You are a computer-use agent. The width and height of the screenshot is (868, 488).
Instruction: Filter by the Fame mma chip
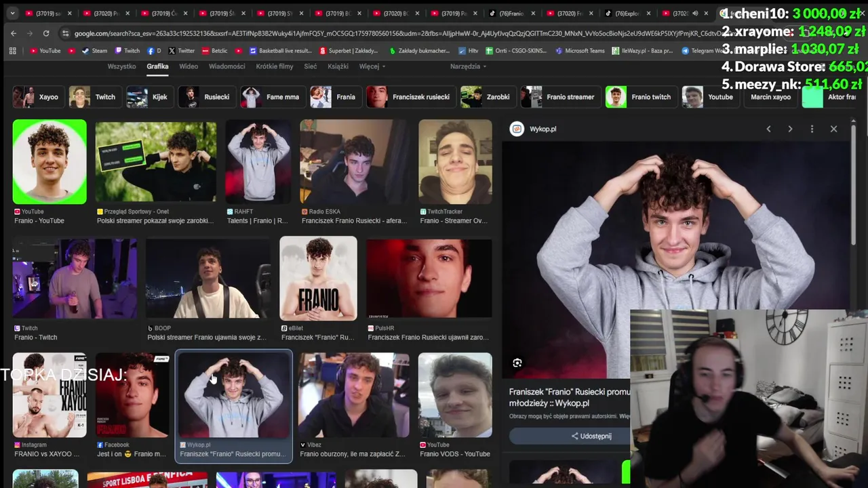pos(272,97)
